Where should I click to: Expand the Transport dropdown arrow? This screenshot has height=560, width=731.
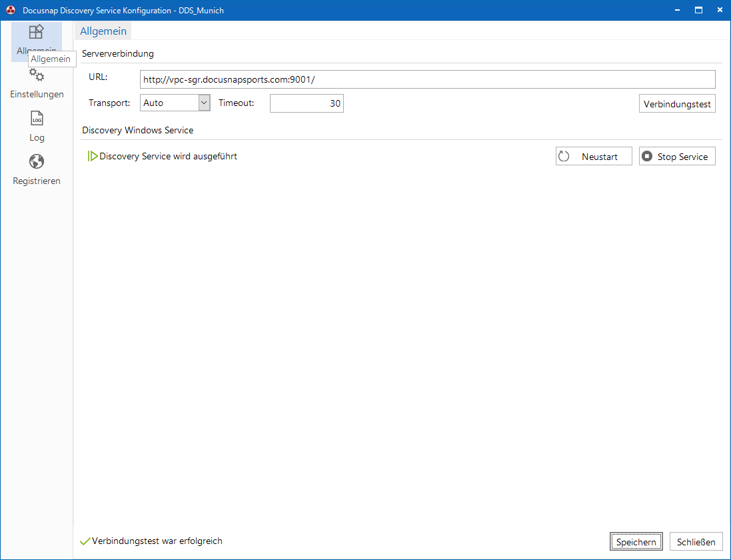coord(204,103)
